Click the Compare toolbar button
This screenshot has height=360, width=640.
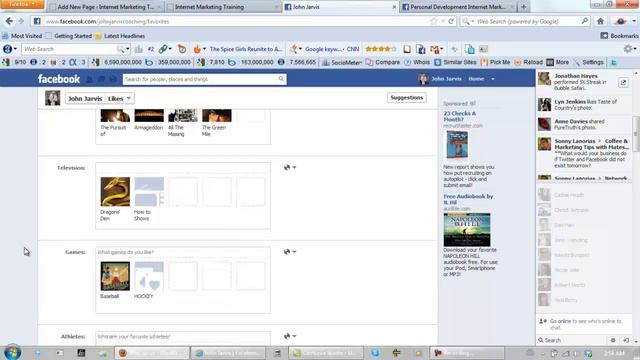382,62
